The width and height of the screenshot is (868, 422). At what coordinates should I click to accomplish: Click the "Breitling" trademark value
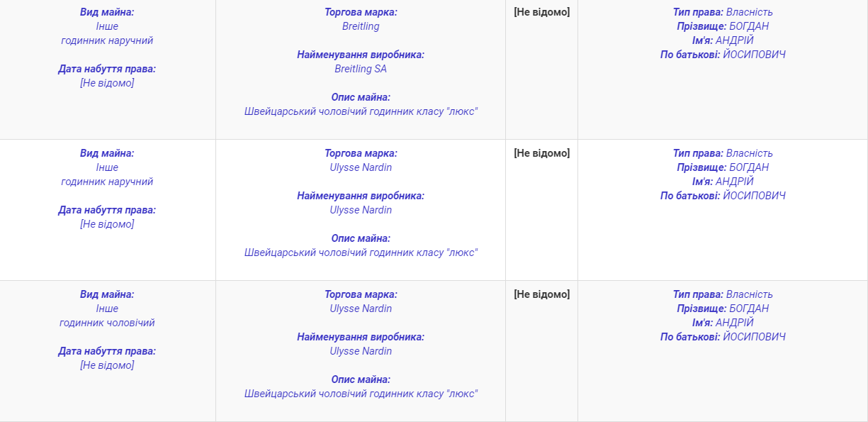tap(361, 26)
